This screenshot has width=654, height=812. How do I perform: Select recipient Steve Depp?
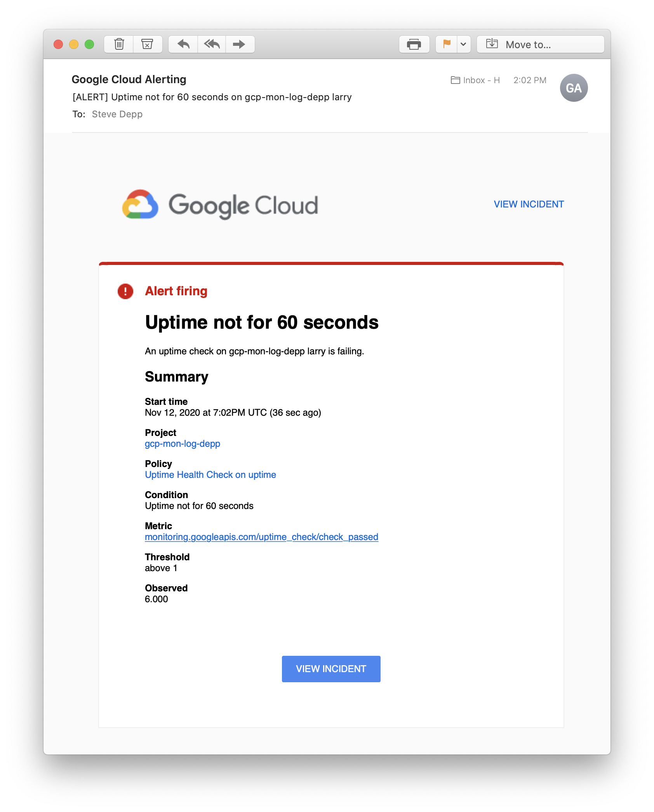tap(117, 114)
